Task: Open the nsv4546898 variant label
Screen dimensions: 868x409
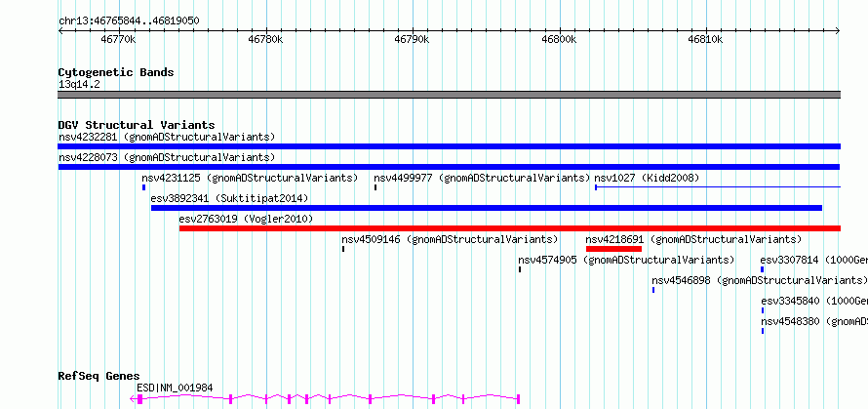Action: 760,280
